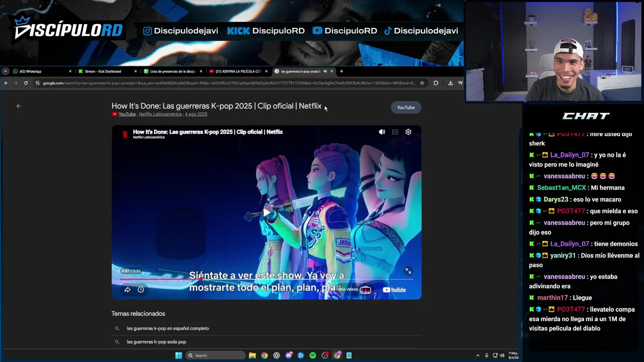Screen dimensions: 644x362
Task: Open OBS Studio from the taskbar
Action: (x=325, y=355)
